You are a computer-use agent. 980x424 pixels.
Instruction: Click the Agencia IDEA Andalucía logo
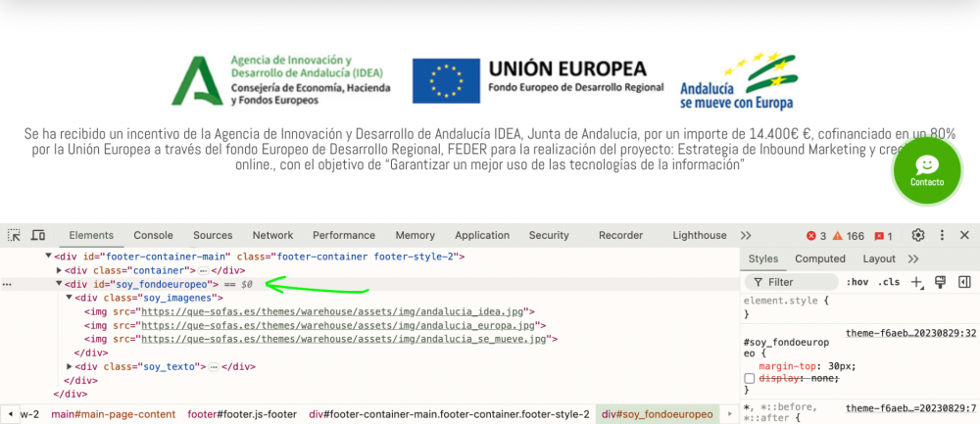[281, 80]
